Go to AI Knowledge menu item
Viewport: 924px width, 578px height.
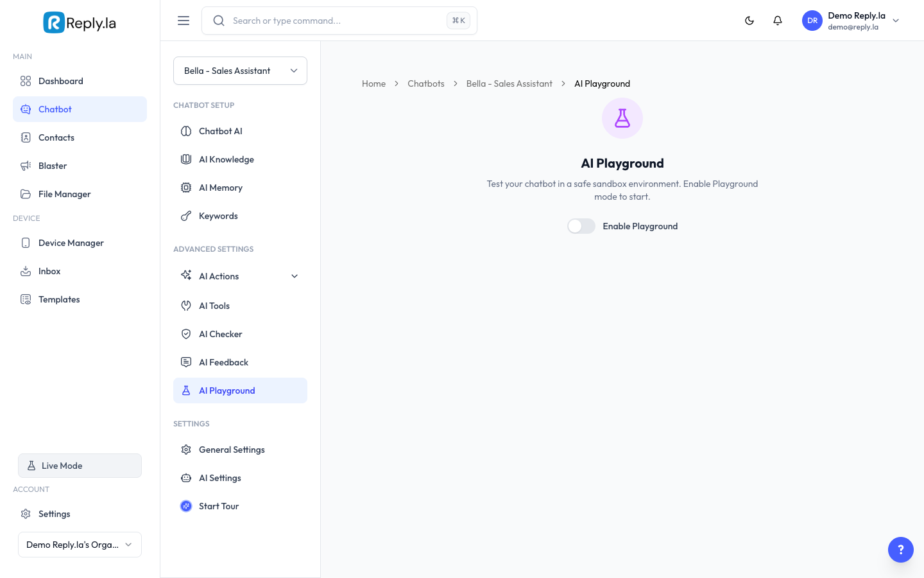coord(240,159)
